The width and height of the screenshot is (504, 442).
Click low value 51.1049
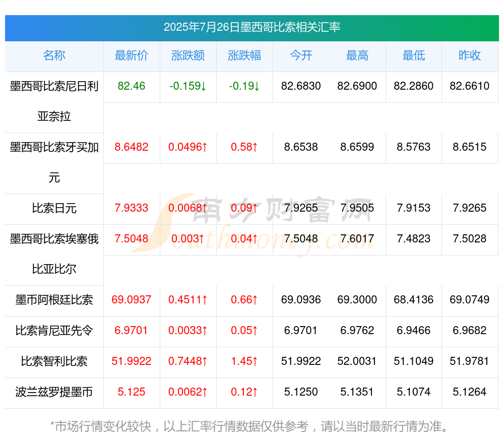[414, 361]
